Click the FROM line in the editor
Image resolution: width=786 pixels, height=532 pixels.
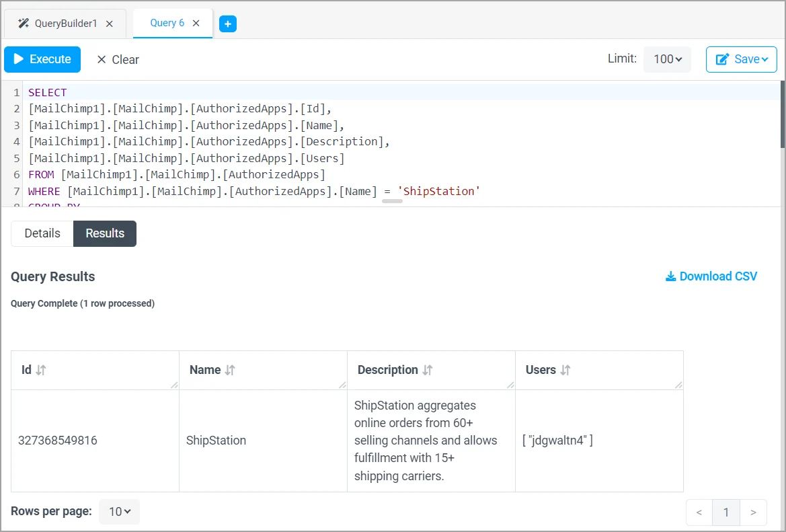tap(177, 174)
